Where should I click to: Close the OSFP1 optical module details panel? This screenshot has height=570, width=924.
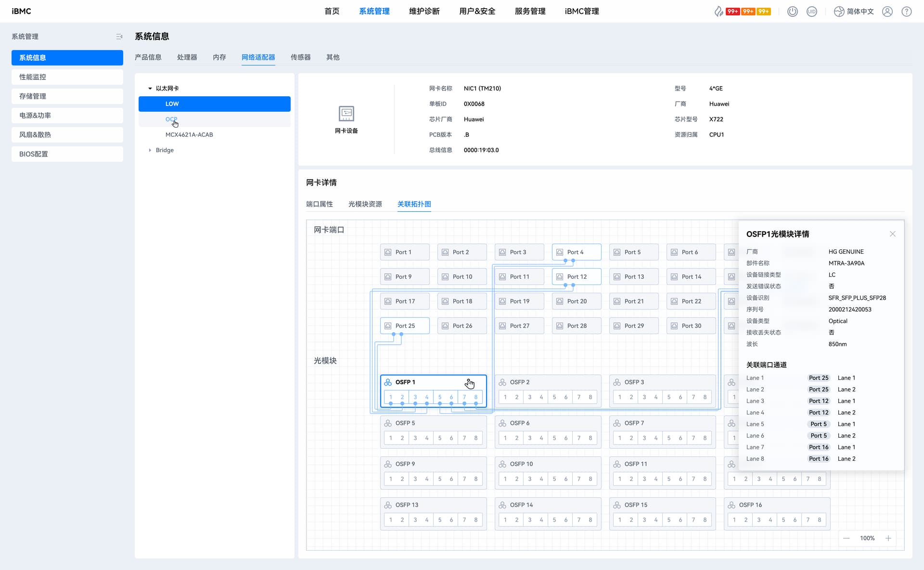(892, 234)
